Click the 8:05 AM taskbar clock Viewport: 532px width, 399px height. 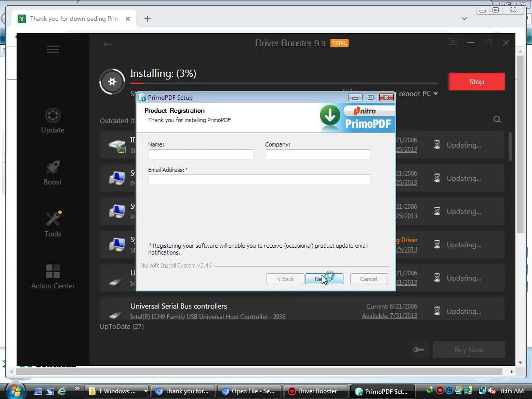click(512, 391)
